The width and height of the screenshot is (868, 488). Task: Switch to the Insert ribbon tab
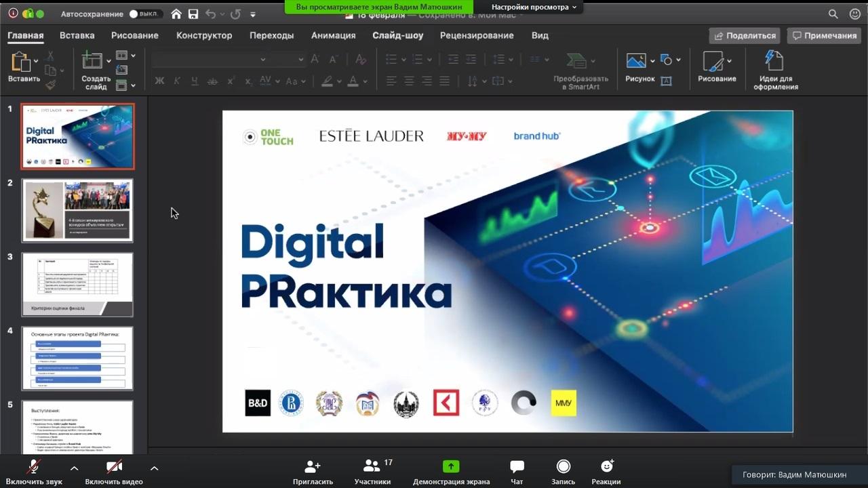77,35
